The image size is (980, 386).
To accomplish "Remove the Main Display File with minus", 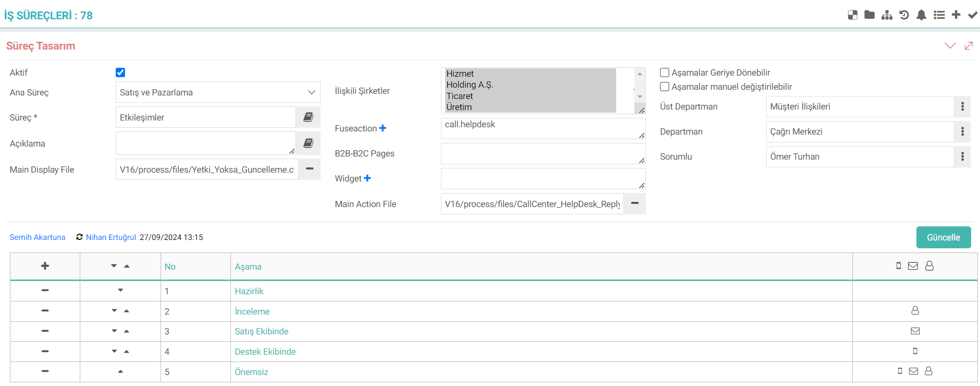I will tap(310, 169).
